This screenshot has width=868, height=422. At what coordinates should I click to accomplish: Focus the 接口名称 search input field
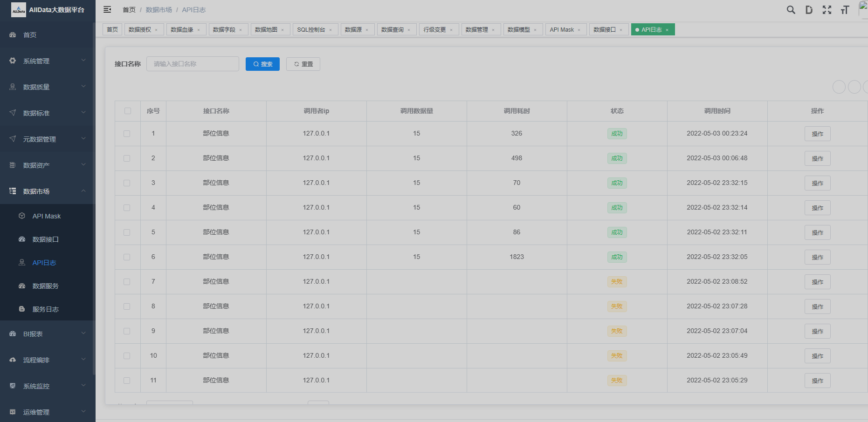tap(193, 64)
